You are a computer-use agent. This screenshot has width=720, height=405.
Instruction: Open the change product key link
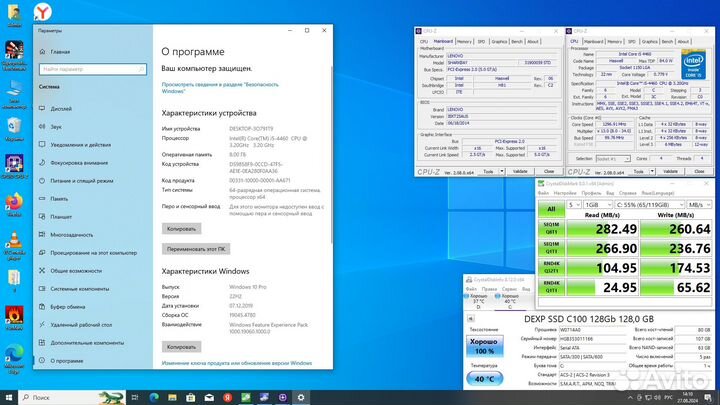tap(236, 363)
